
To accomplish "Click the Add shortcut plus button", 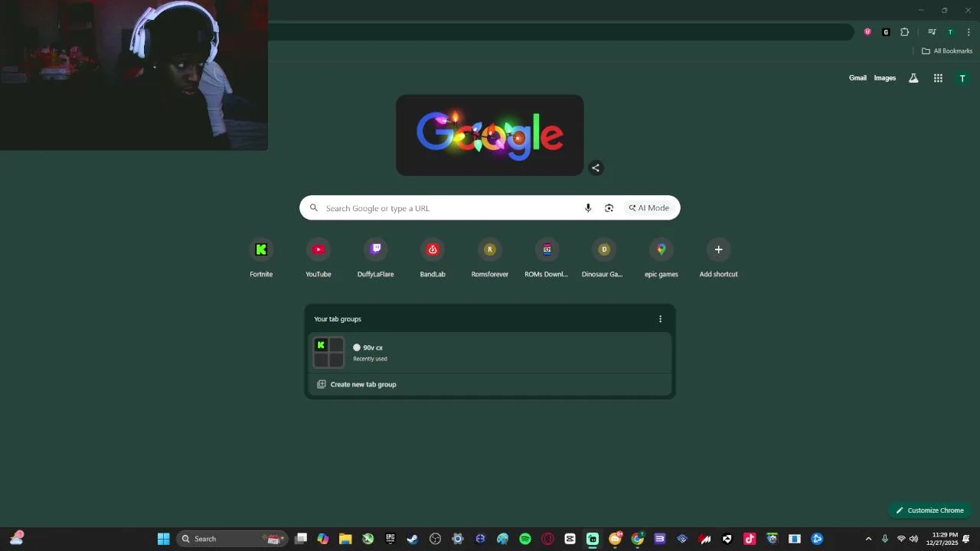I will (718, 249).
